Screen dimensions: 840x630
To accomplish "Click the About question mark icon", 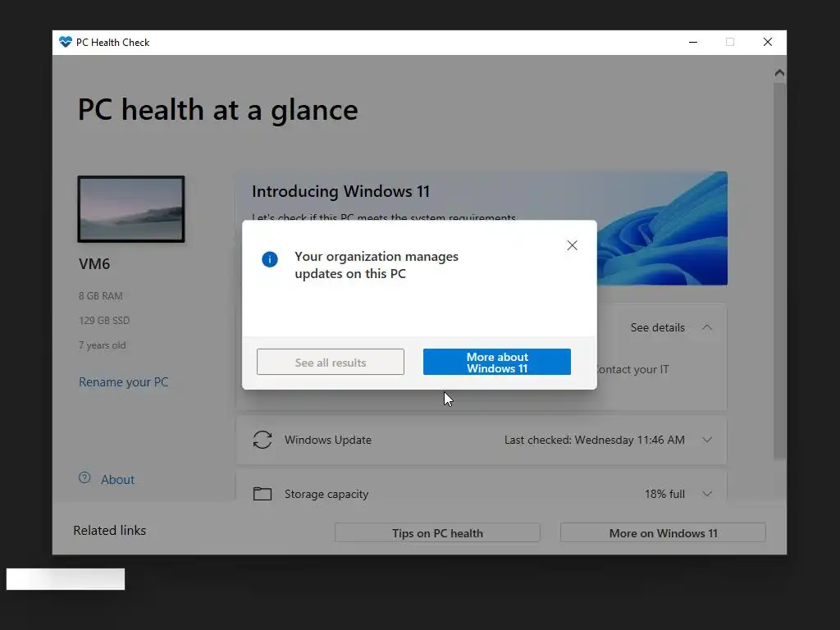I will pyautogui.click(x=84, y=478).
